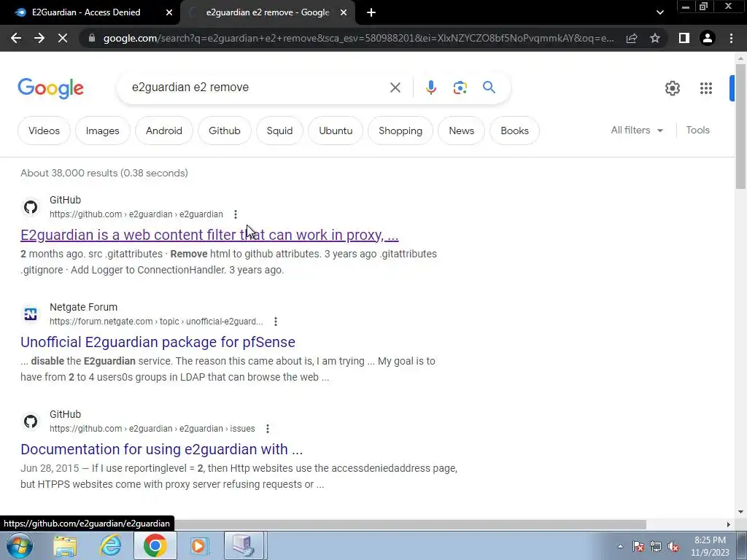Screen dimensions: 747x560
Task: Click the URL address bar
Action: point(357,38)
